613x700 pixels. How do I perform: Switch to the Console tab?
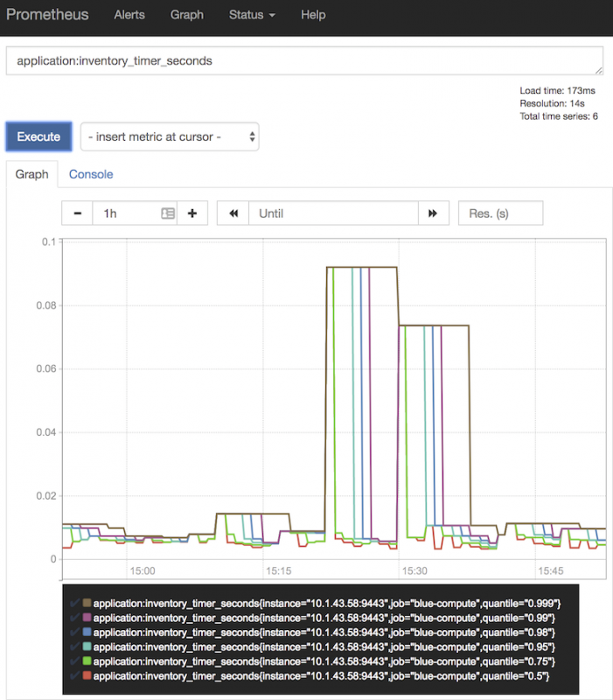click(90, 174)
